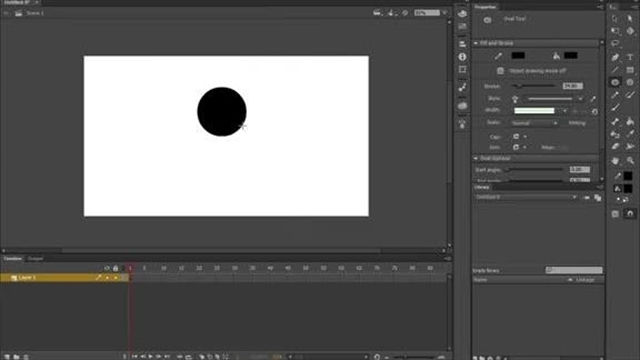Open the Align panel icon
Viewport: 640px width, 360px height.
tap(462, 44)
